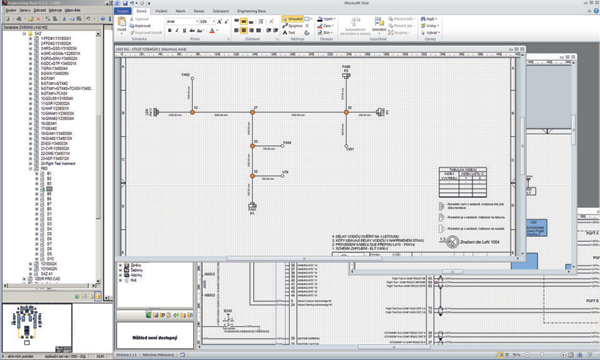The height and width of the screenshot is (360, 600).
Task: Click the Kopírovat copy icon
Action: click(140, 26)
